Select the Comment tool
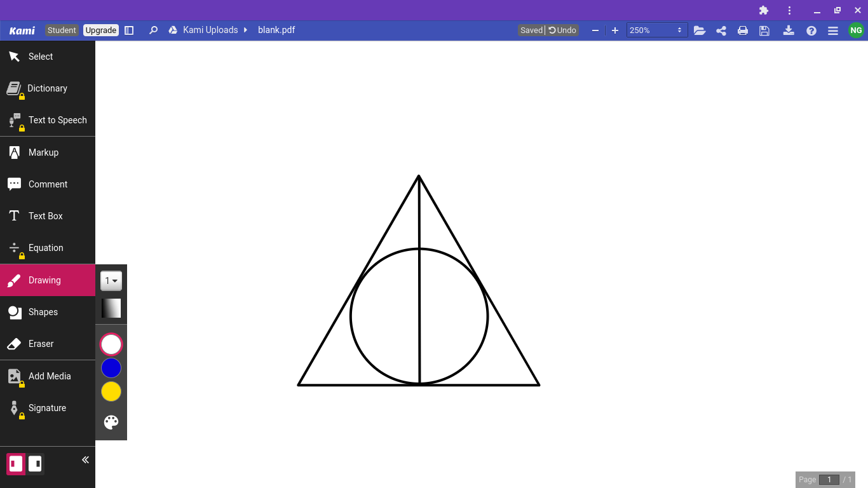Screen dimensions: 868x488 (48, 184)
